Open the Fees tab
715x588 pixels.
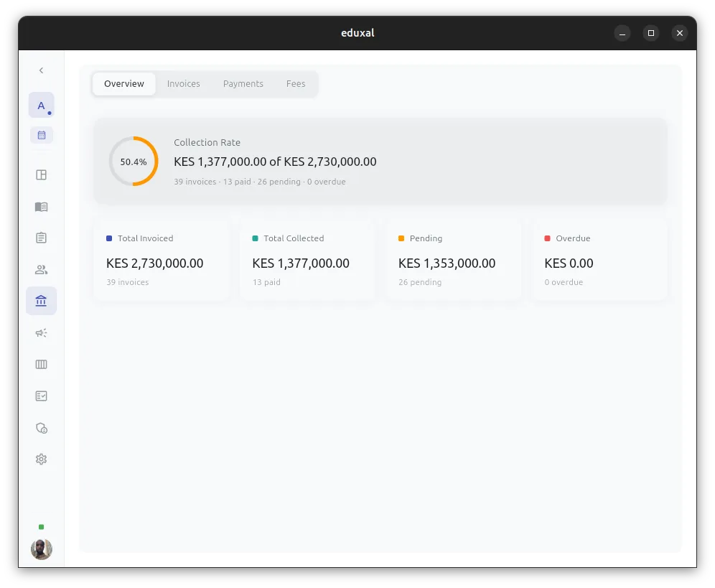(295, 83)
